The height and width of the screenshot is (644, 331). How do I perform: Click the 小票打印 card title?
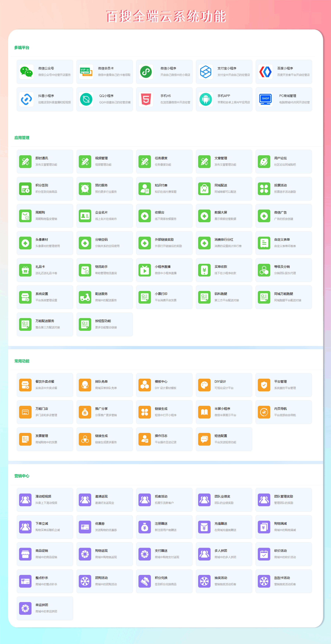[x=161, y=294]
